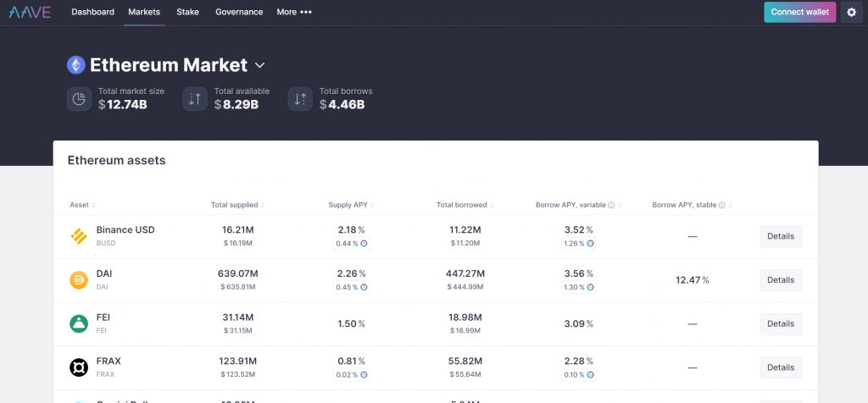
Task: Click the $4.46B total borrows value
Action: tap(342, 104)
